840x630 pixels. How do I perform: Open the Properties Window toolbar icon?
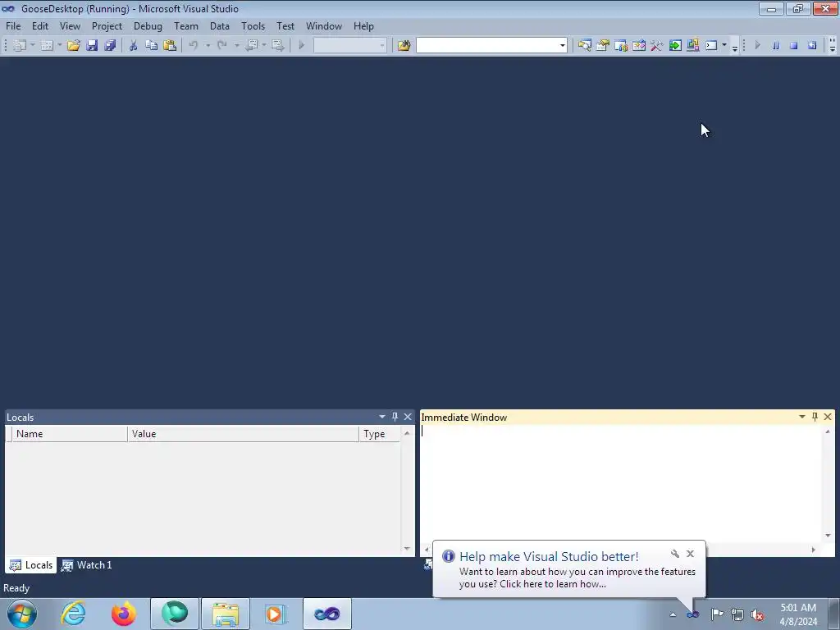603,46
